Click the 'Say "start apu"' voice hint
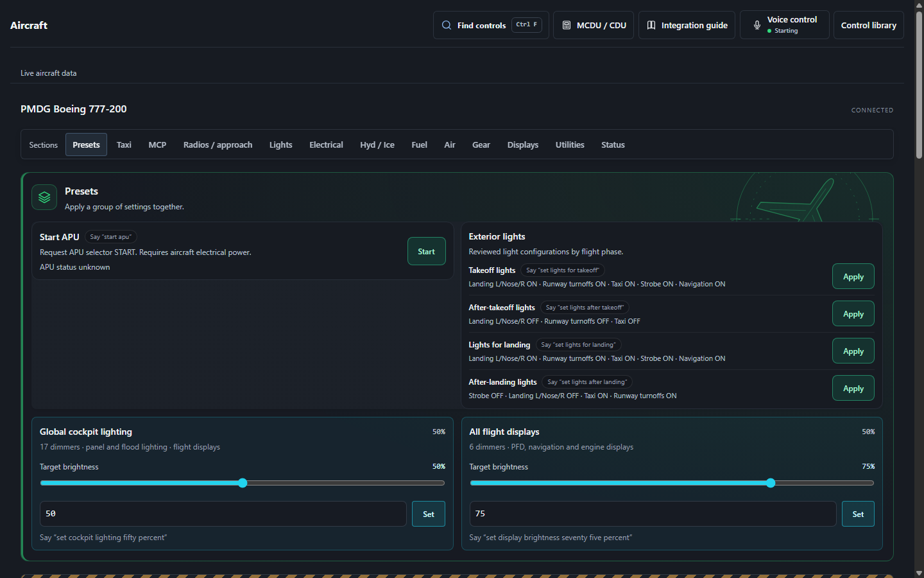 click(x=110, y=237)
